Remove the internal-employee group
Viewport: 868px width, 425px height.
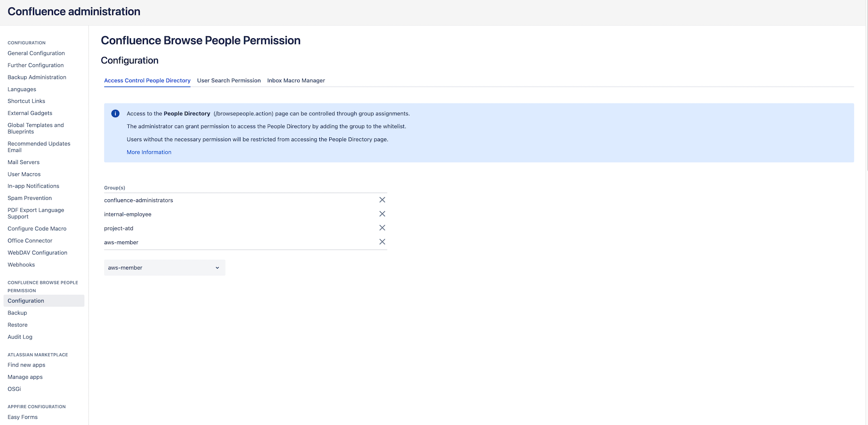pyautogui.click(x=382, y=214)
